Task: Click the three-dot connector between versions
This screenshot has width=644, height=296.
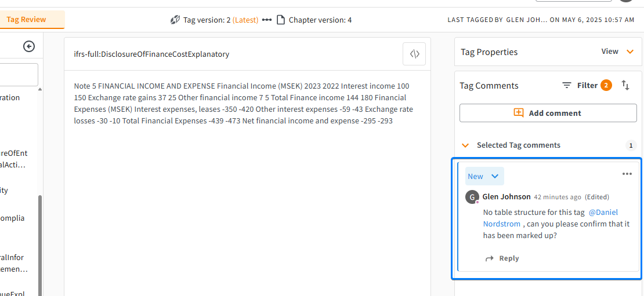Action: tap(267, 20)
